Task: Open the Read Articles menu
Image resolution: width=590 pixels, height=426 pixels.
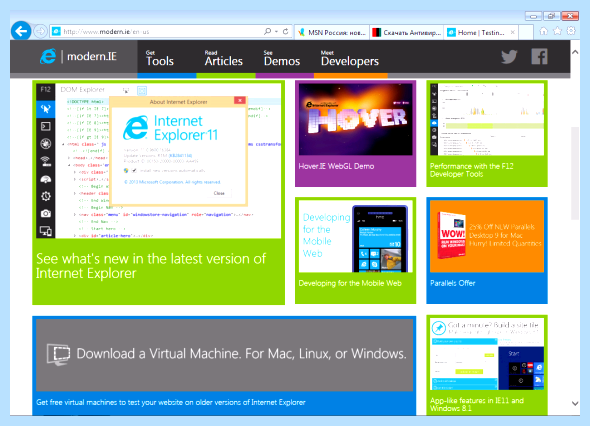Action: 224,58
